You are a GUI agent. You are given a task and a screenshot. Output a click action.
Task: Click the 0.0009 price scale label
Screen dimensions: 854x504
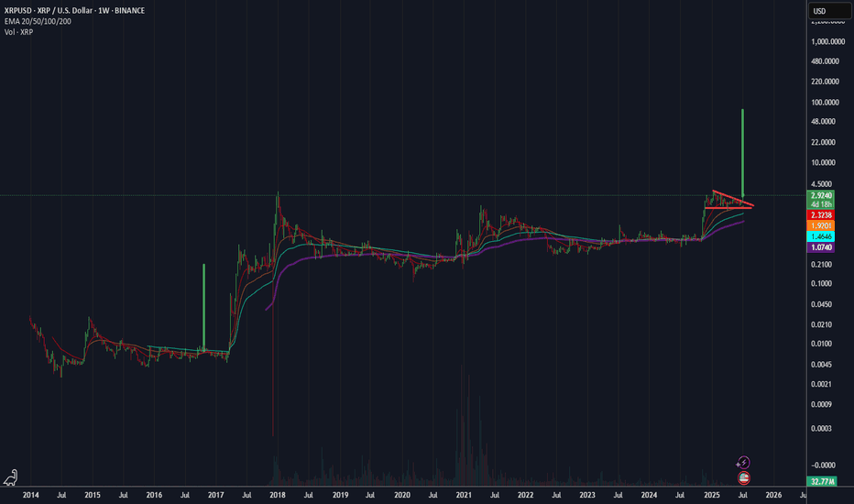(x=821, y=404)
